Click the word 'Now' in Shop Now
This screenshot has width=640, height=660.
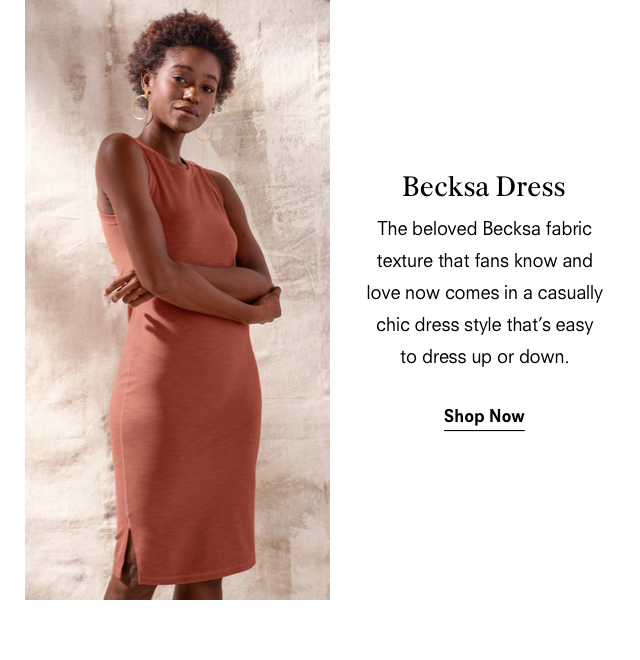tap(507, 416)
